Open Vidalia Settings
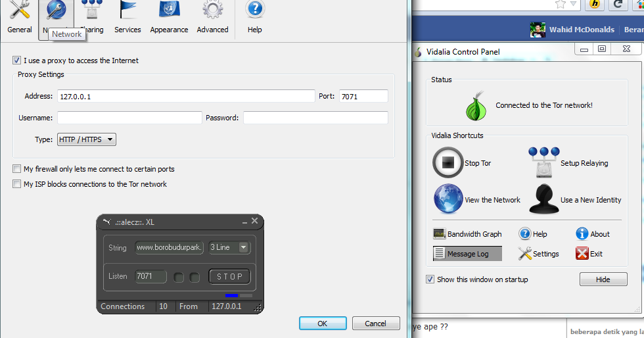The height and width of the screenshot is (338, 644). pyautogui.click(x=538, y=254)
